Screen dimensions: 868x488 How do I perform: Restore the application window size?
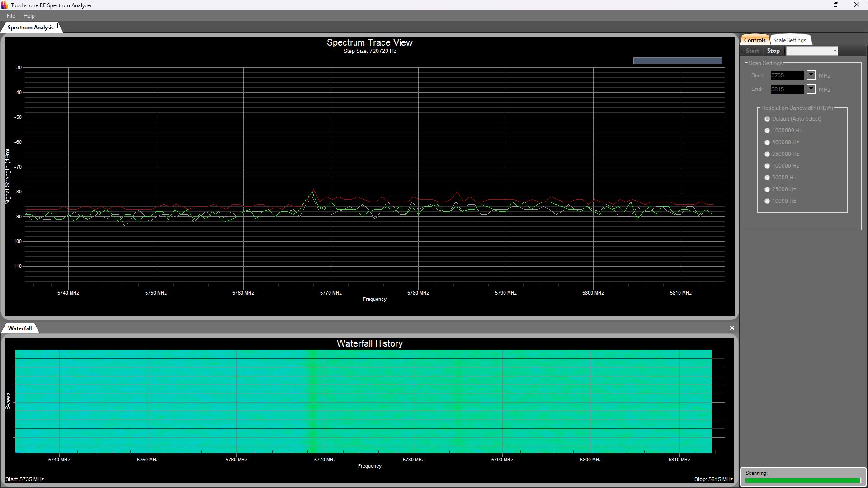[x=835, y=5]
